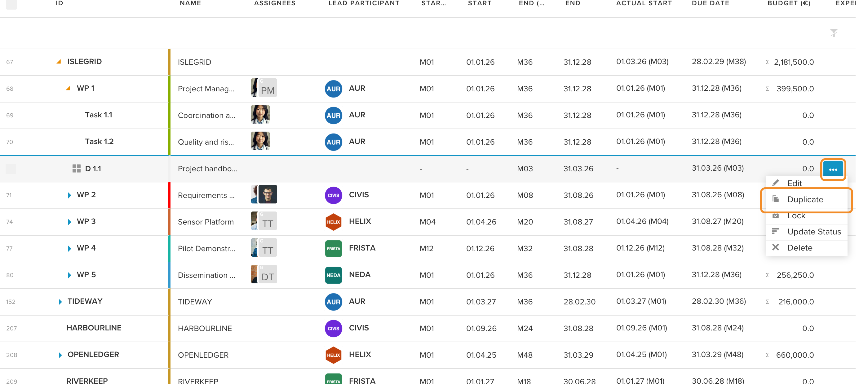The height and width of the screenshot is (384, 868).
Task: Expand the WP 2 row
Action: point(69,195)
